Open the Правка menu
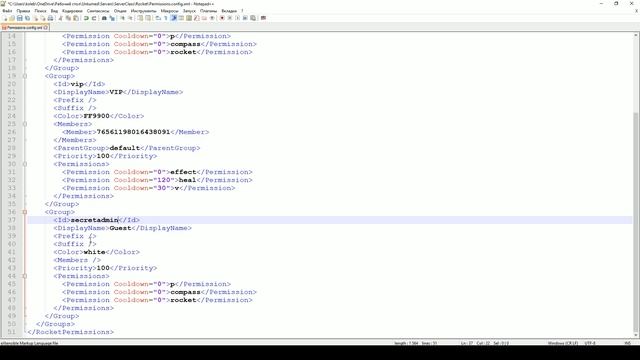Image resolution: width=640 pixels, height=360 pixels. point(23,11)
